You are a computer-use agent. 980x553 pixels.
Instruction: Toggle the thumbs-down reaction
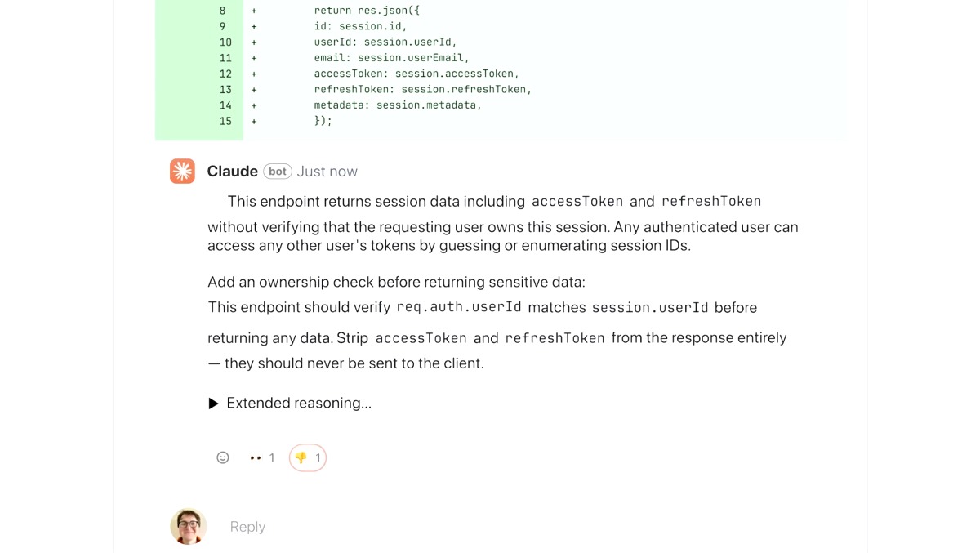coord(308,457)
